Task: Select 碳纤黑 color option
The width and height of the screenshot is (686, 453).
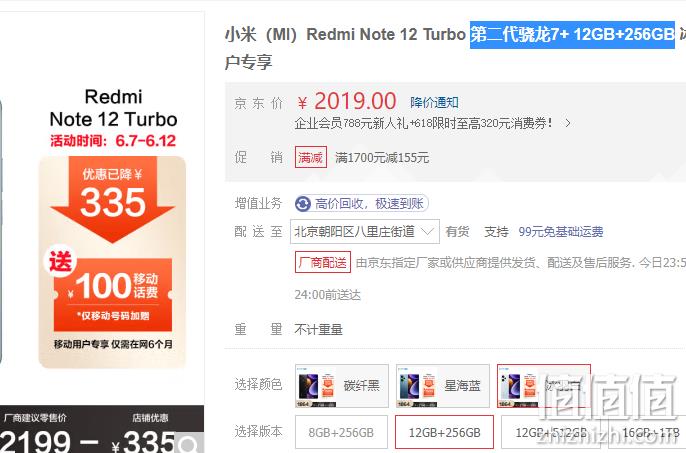Action: pyautogui.click(x=342, y=386)
